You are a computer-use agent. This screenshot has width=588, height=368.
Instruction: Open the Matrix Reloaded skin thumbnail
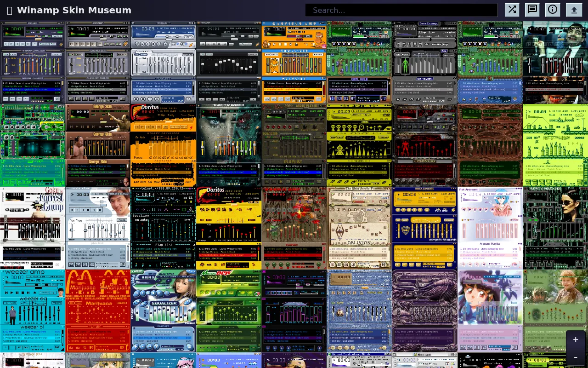[x=555, y=228]
